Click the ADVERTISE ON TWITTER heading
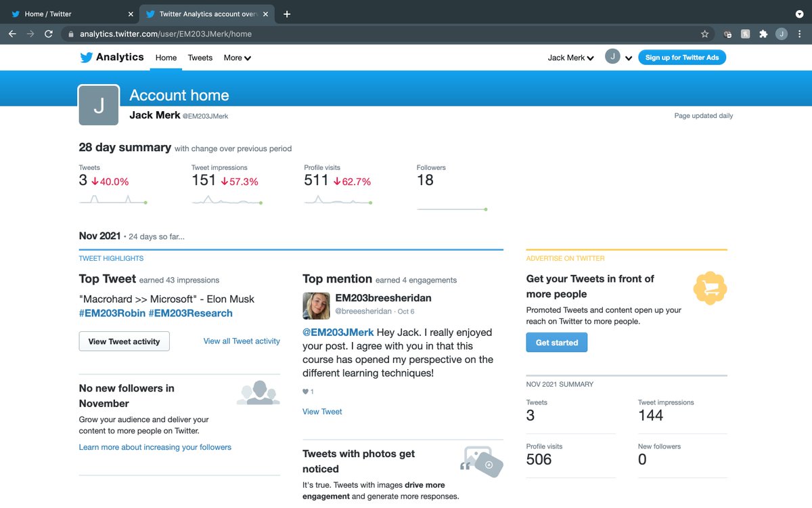The height and width of the screenshot is (508, 812). tap(566, 258)
